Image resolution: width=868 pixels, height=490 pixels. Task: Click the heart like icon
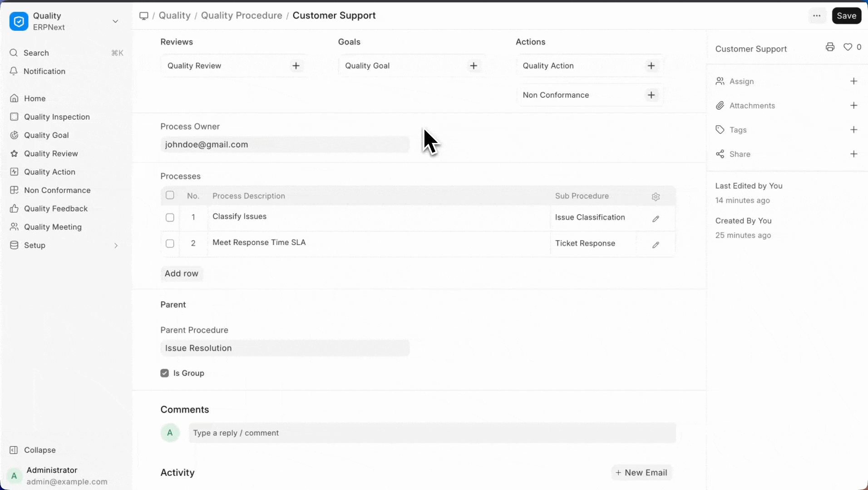(x=848, y=47)
